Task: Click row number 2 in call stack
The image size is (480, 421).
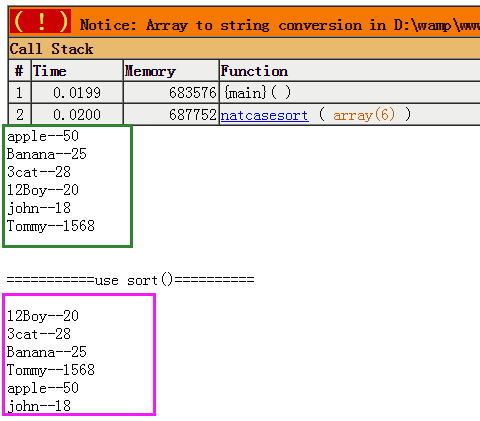Action: pos(20,115)
